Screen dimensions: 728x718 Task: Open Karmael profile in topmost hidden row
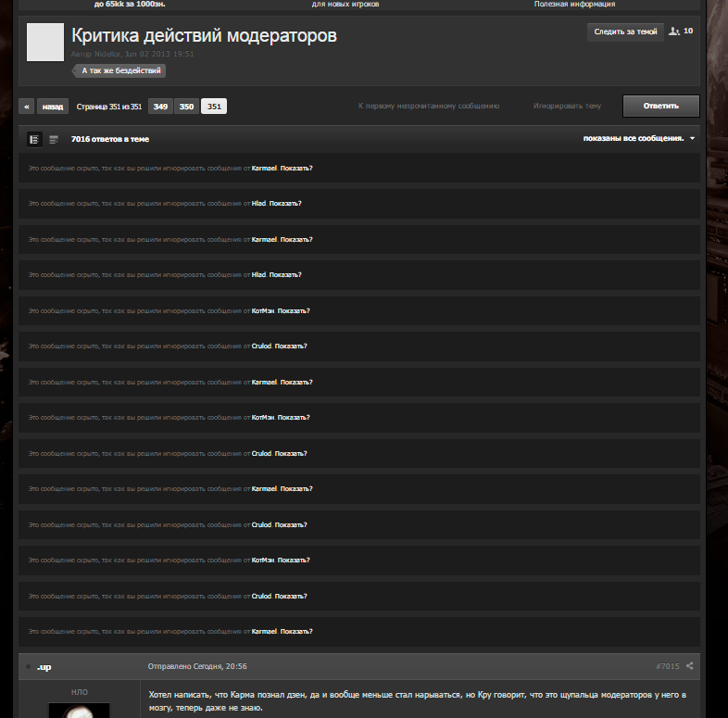pyautogui.click(x=264, y=168)
